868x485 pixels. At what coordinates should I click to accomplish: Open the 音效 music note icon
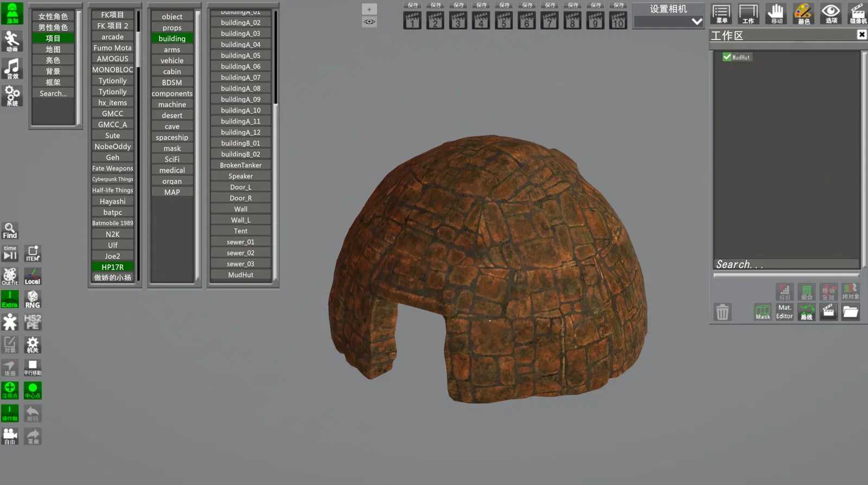(x=12, y=68)
